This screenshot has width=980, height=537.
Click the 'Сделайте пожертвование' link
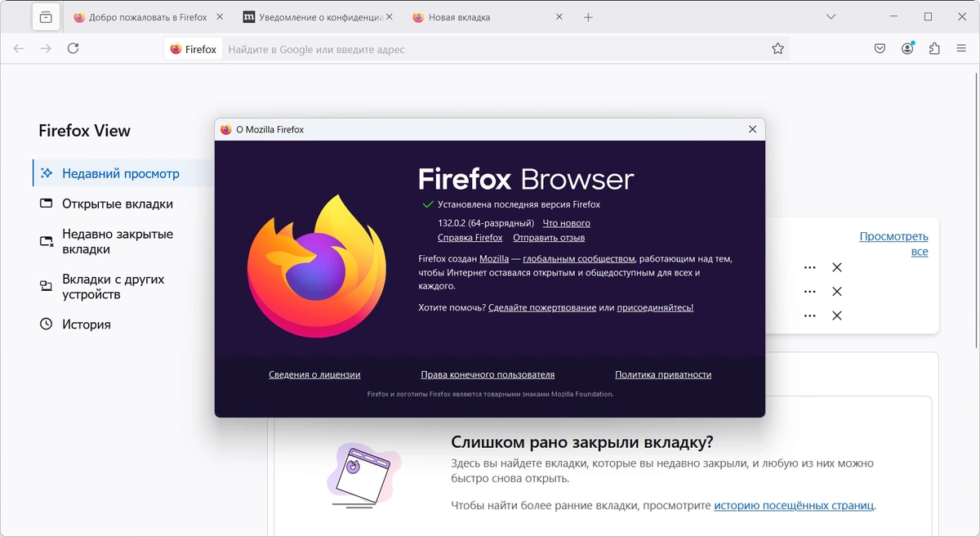(542, 307)
